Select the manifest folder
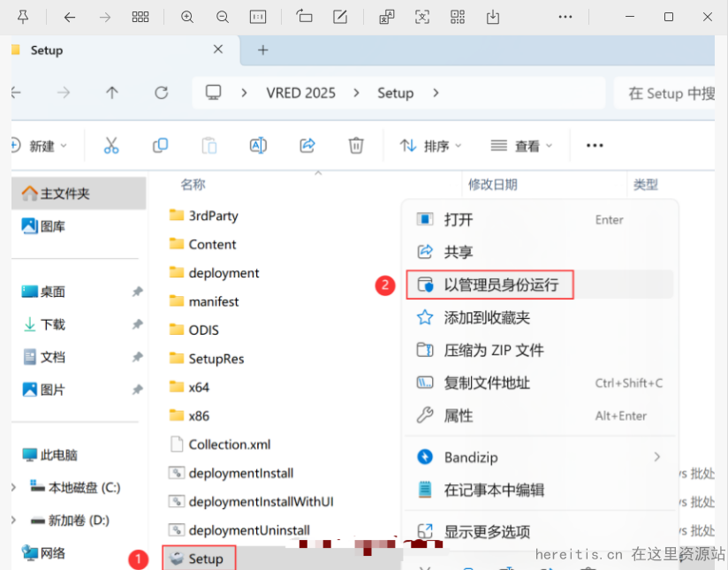This screenshot has width=728, height=570. point(204,301)
